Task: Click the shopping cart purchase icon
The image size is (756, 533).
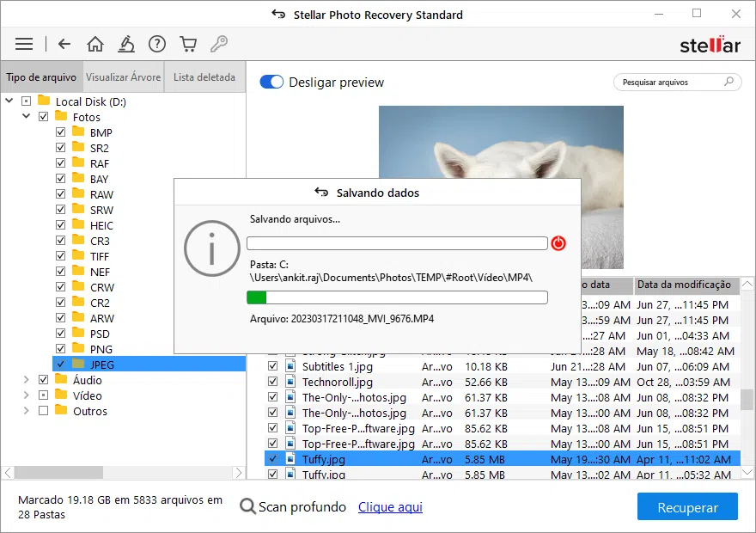Action: (188, 43)
